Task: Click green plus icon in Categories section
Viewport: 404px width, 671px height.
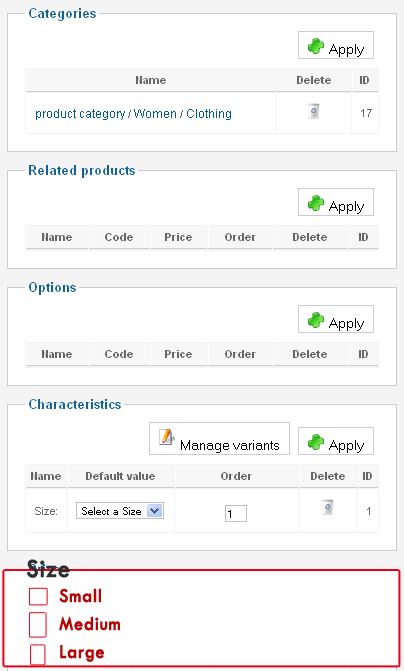Action: [x=316, y=46]
